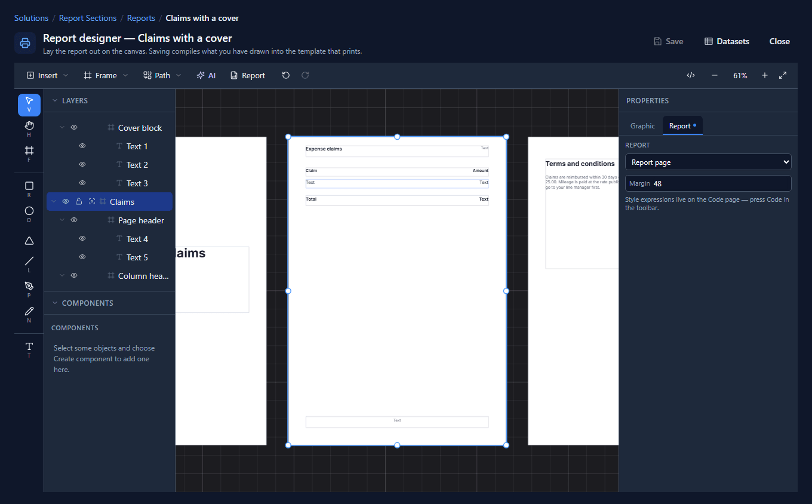The height and width of the screenshot is (504, 812).
Task: Hide the Claims layer
Action: click(x=66, y=202)
